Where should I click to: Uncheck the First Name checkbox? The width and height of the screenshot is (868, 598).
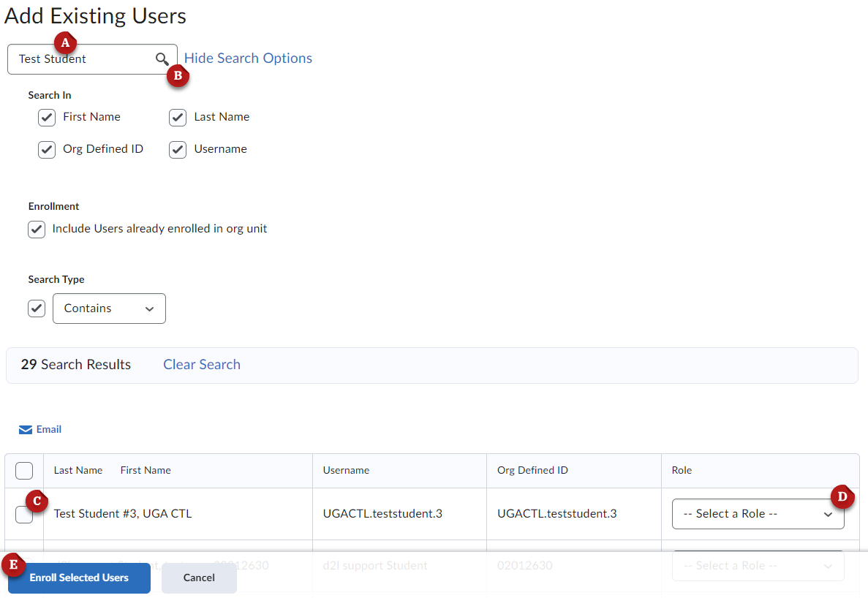click(47, 118)
